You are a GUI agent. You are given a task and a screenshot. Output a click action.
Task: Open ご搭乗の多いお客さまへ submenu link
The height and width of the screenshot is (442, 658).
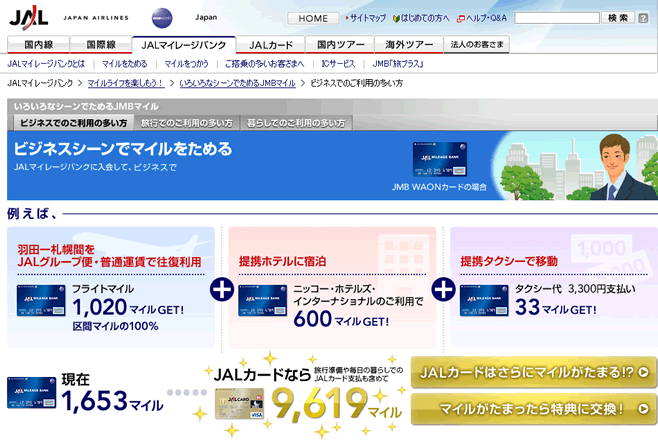coord(265,64)
